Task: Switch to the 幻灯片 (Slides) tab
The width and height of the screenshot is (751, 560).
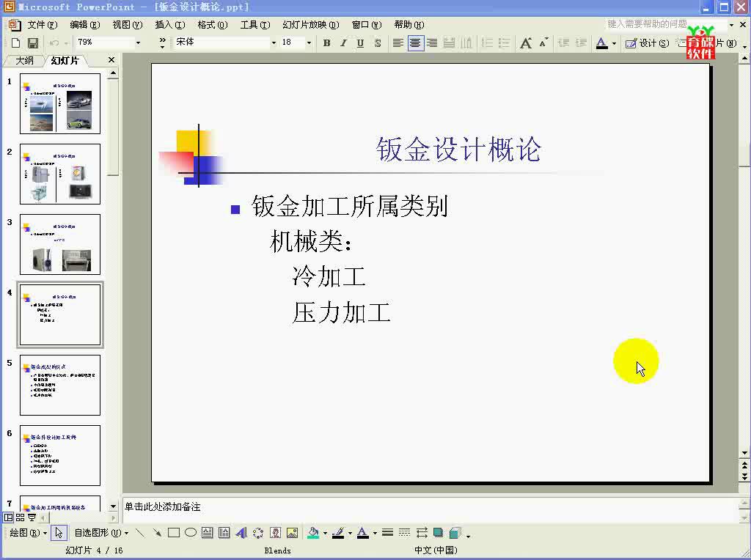Action: click(65, 60)
